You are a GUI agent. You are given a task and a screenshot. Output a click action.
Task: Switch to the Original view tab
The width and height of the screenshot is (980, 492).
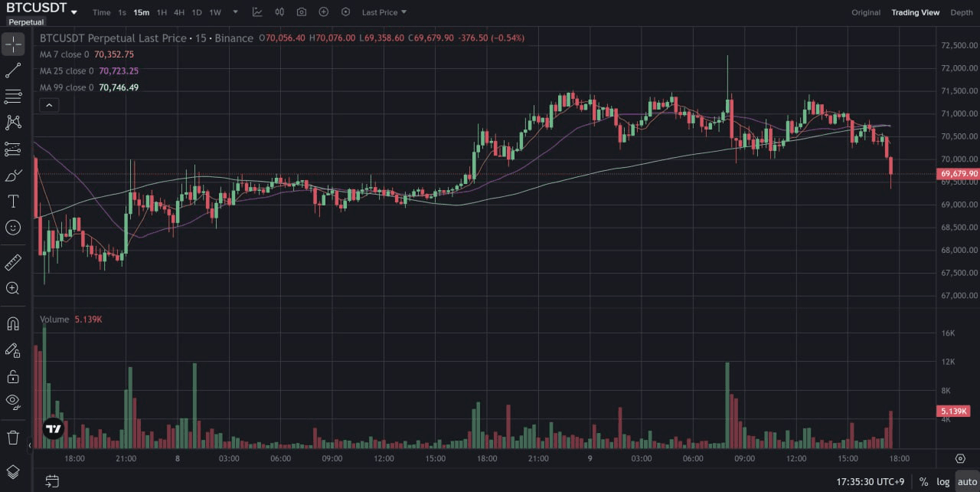click(866, 12)
